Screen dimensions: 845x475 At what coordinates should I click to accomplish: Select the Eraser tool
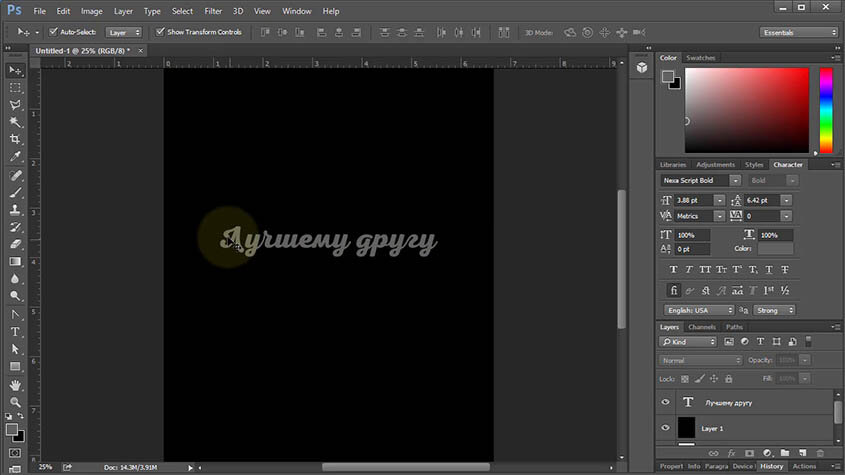[15, 244]
